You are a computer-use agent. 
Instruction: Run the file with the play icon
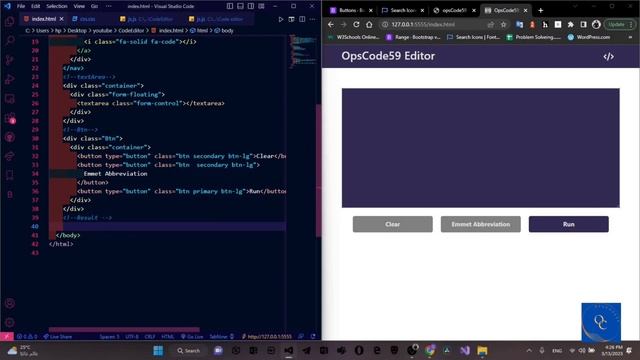point(281,19)
